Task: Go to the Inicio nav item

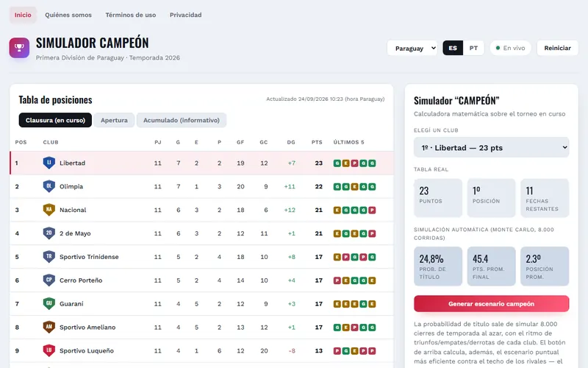Action: pos(23,15)
